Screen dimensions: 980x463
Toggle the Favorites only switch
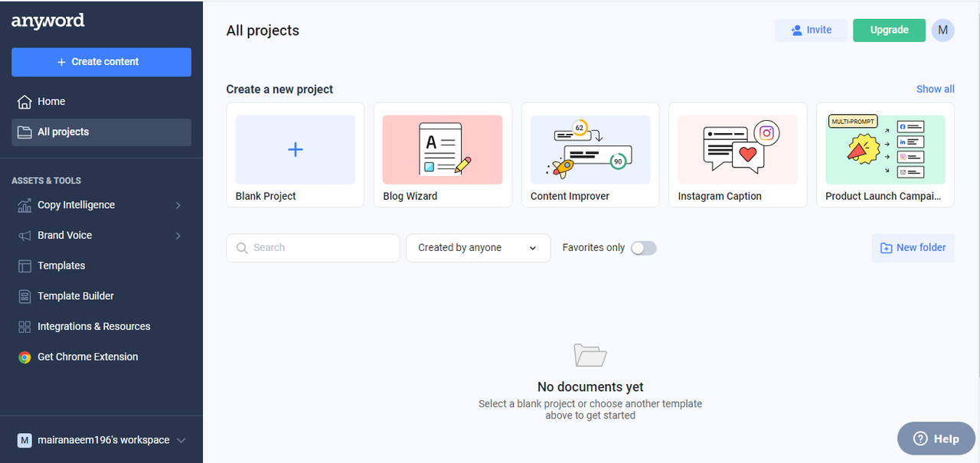(644, 248)
